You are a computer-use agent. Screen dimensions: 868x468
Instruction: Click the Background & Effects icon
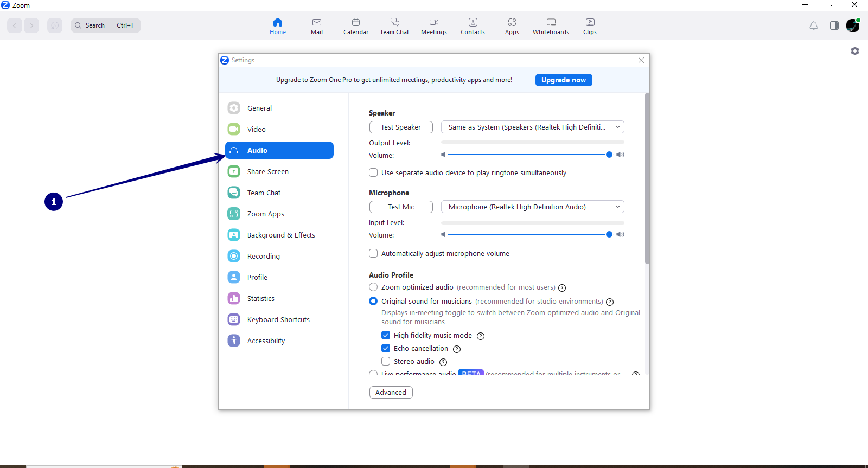(234, 235)
